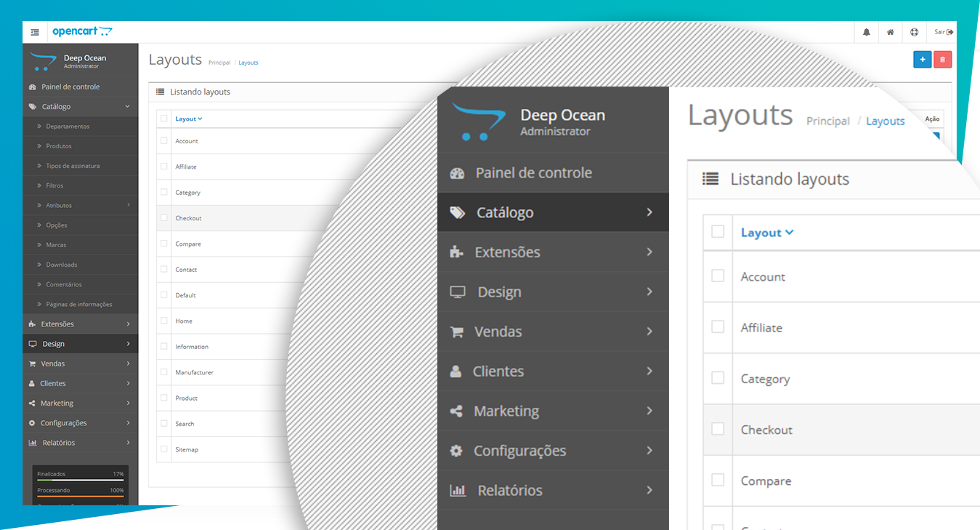Click the blue plus add layout button

pyautogui.click(x=922, y=60)
